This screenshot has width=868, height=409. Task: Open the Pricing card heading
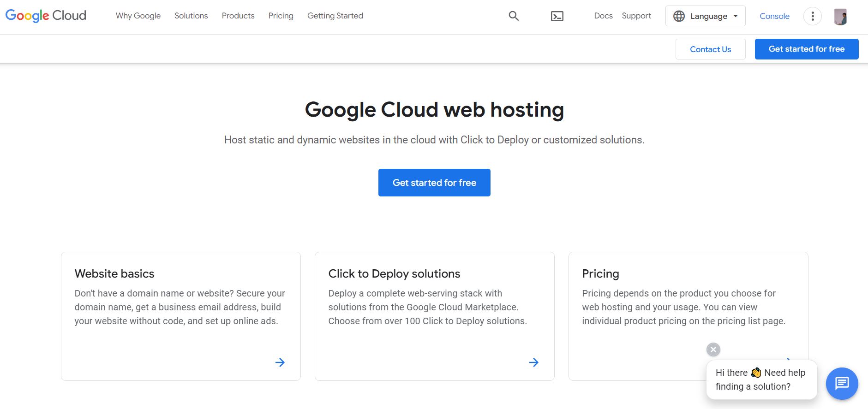click(600, 273)
